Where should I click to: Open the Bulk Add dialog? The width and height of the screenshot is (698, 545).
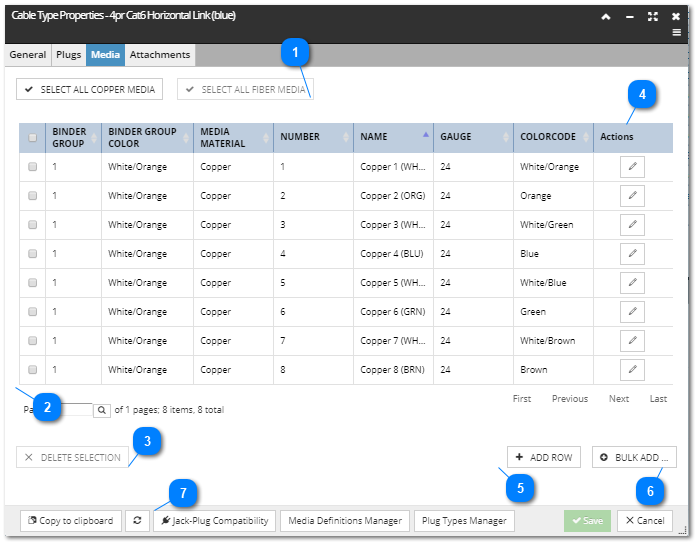[634, 457]
